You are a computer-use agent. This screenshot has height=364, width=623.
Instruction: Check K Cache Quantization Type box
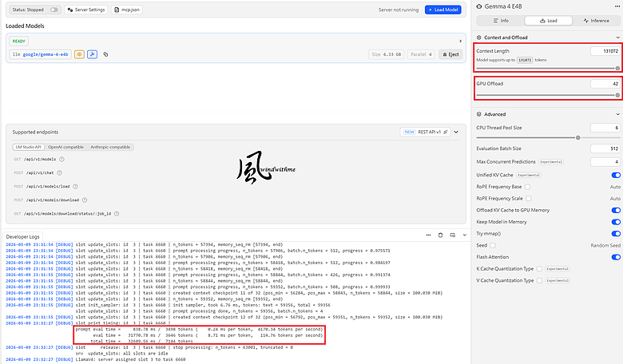pyautogui.click(x=539, y=269)
